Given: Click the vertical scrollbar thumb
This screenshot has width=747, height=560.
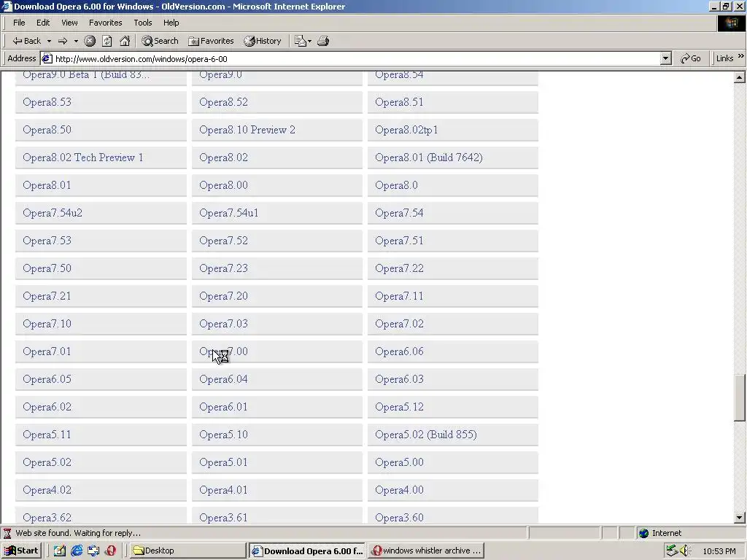Looking at the screenshot, I should (x=740, y=397).
